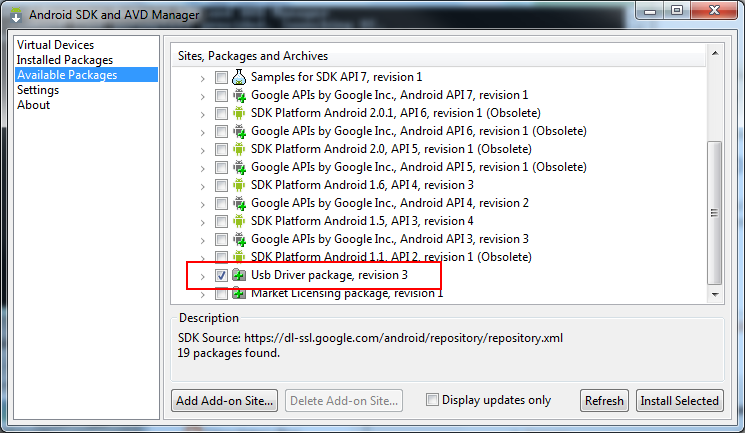Click the SDK Platform Android 2.0.1 android icon
Image resolution: width=745 pixels, height=433 pixels.
[239, 113]
